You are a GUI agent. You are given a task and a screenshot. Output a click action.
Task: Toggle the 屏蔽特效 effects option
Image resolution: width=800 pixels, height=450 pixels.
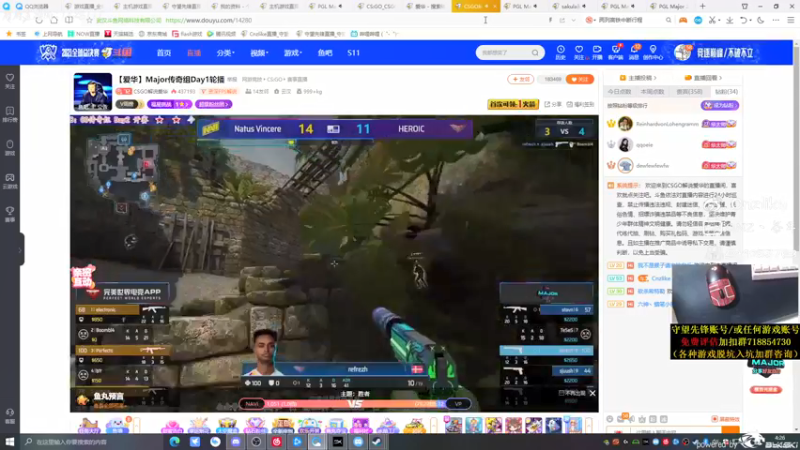point(726,419)
